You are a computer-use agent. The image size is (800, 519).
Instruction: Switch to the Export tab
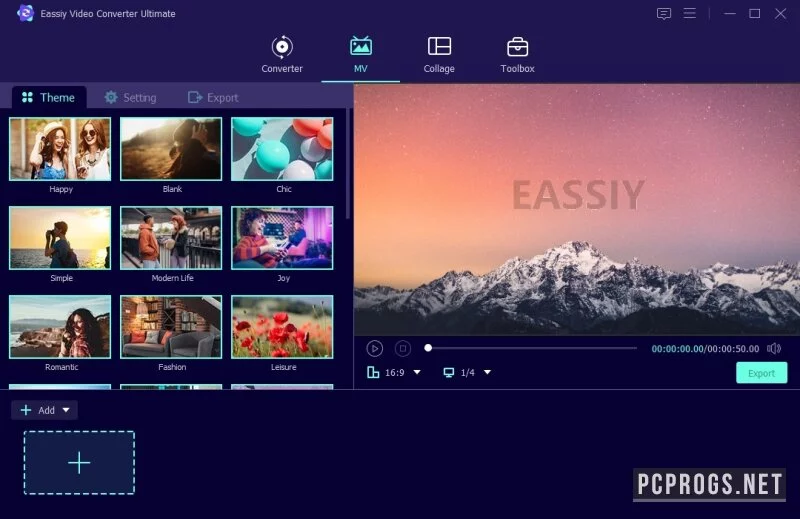(x=213, y=97)
